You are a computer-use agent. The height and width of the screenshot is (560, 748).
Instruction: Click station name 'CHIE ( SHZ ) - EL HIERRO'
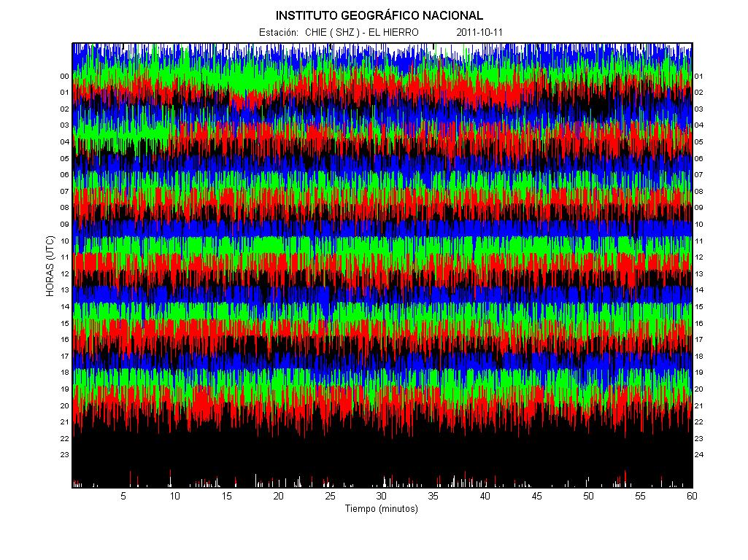[x=362, y=32]
